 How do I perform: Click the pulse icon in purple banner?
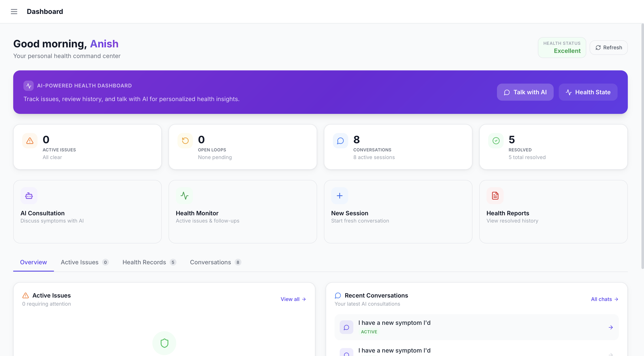click(x=29, y=86)
